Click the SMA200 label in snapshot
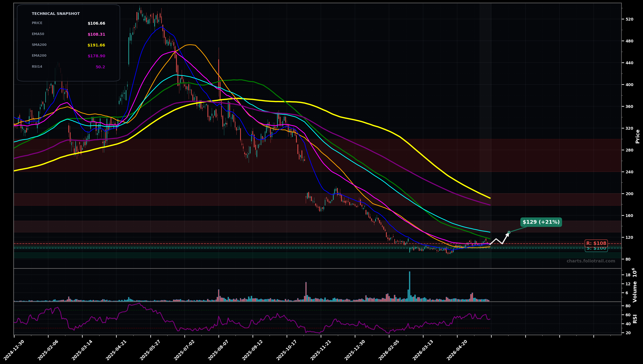 click(x=39, y=45)
